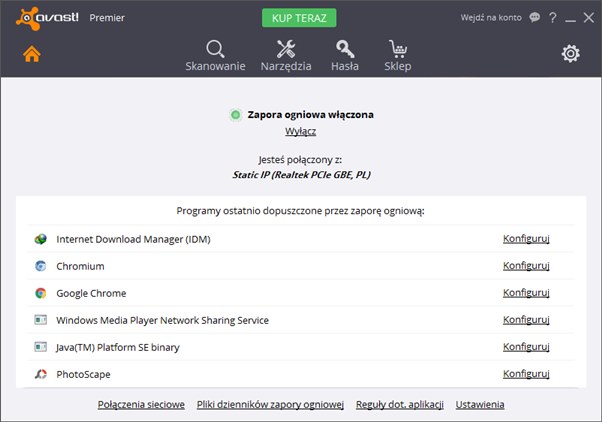Screen dimensions: 602x422
Task: Select the Skanowanie menu label
Action: tap(215, 66)
